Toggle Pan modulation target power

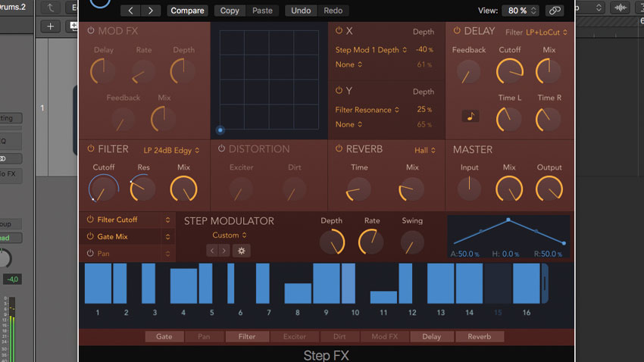tap(90, 253)
